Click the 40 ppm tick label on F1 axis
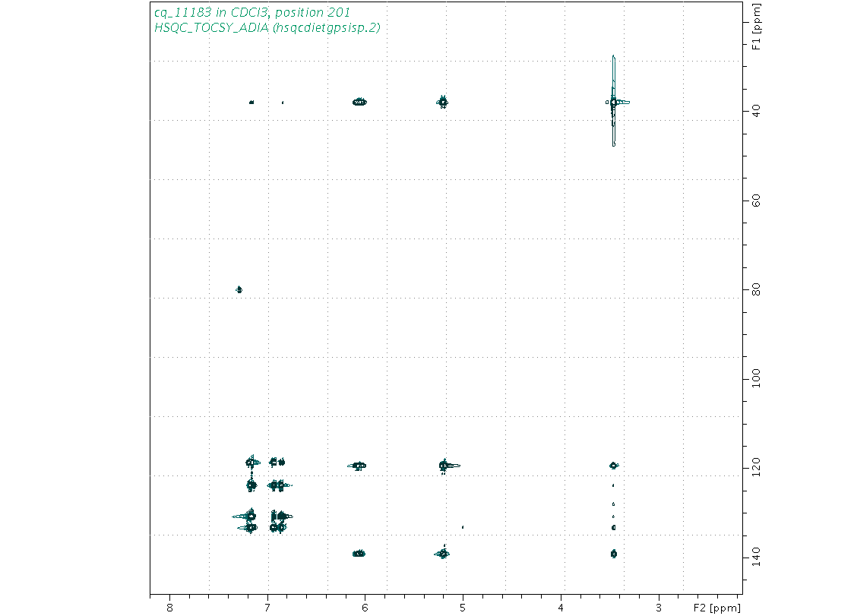Screen dimensions: 854x616 tap(756, 111)
